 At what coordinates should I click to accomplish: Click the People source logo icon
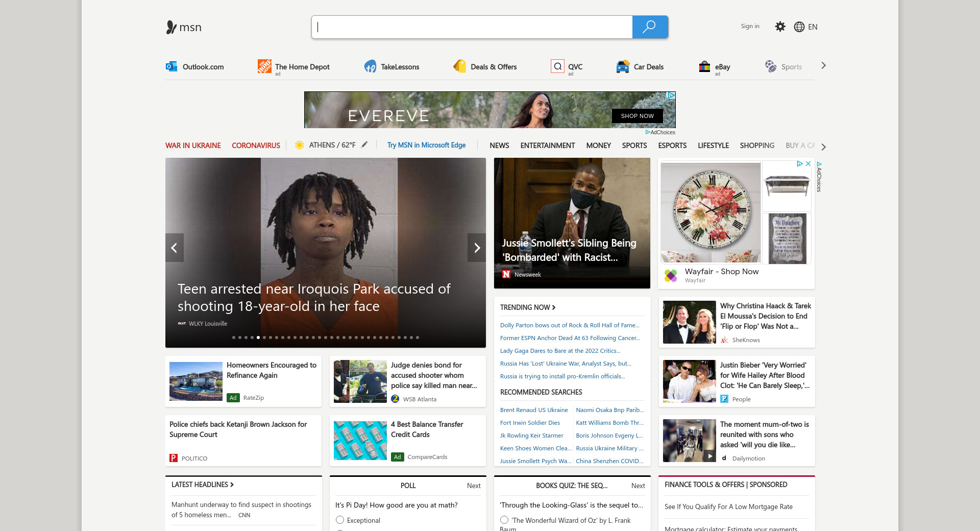coord(724,399)
